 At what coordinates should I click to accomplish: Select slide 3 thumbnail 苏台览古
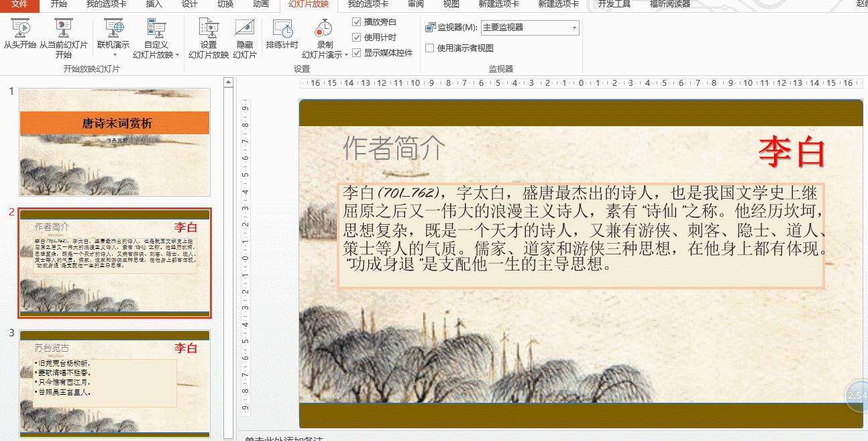[115, 384]
